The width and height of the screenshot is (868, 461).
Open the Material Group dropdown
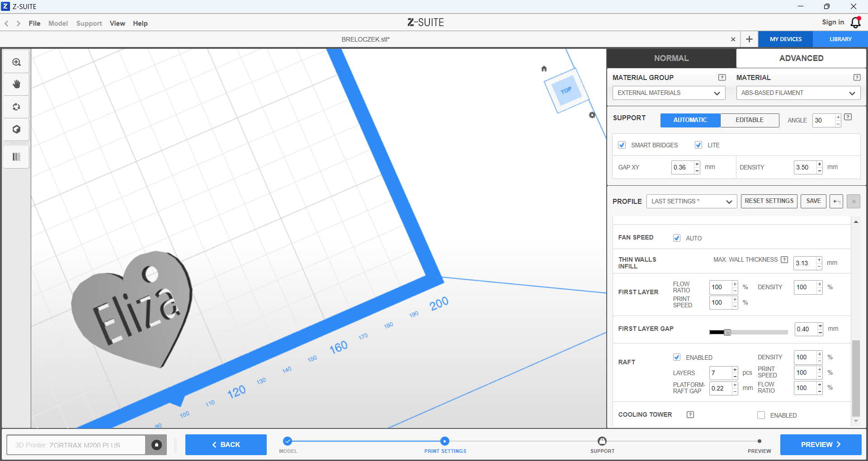click(x=669, y=93)
